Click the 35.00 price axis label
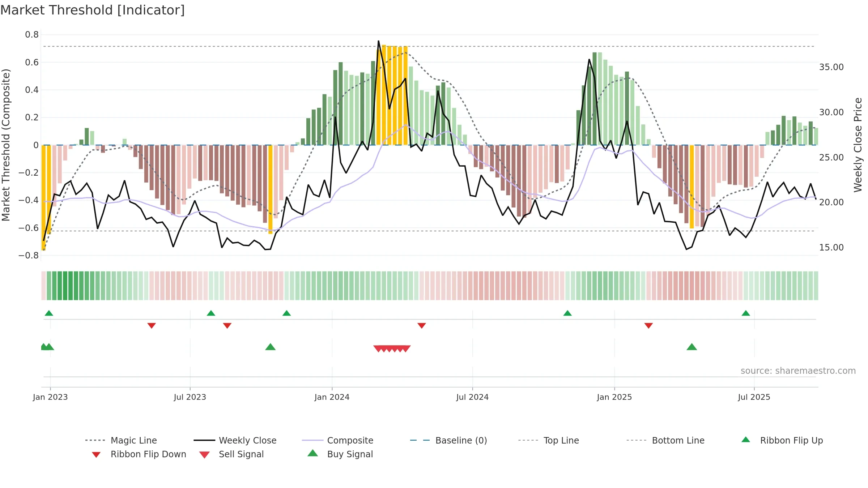Screen dimensions: 868x488 pos(831,67)
